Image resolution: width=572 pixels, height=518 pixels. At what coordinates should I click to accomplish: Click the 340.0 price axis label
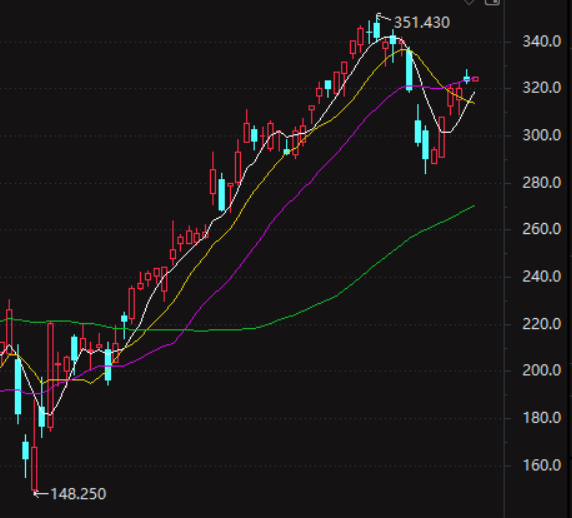pos(542,41)
